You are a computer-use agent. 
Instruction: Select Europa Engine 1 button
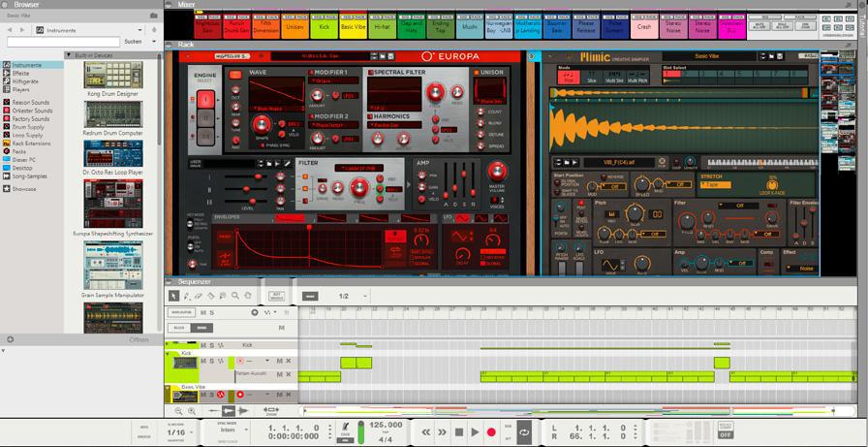(205, 100)
